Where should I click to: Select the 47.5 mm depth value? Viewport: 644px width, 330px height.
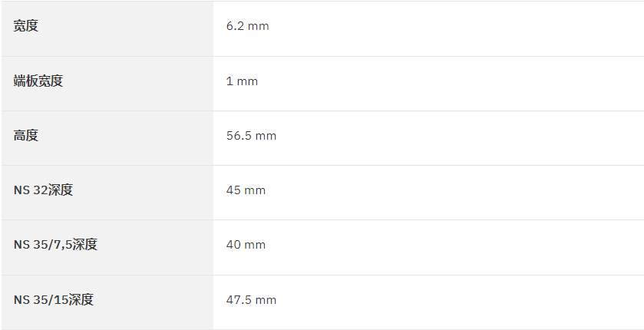(251, 300)
